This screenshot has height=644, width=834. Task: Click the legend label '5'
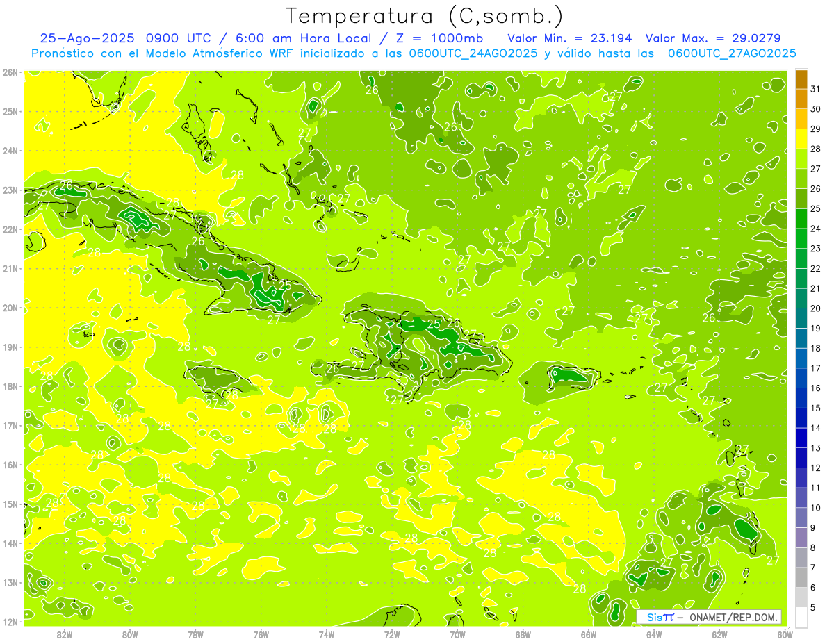point(814,608)
